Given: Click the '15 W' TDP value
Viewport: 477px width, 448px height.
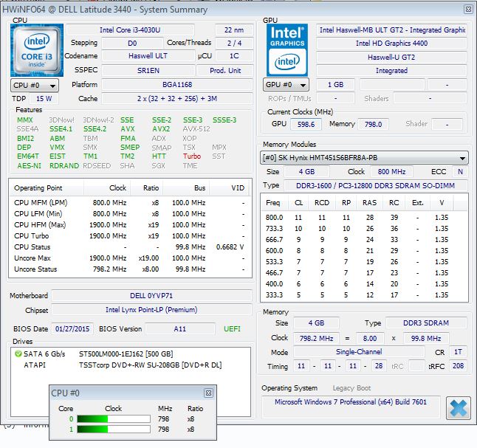Looking at the screenshot, I should [44, 99].
